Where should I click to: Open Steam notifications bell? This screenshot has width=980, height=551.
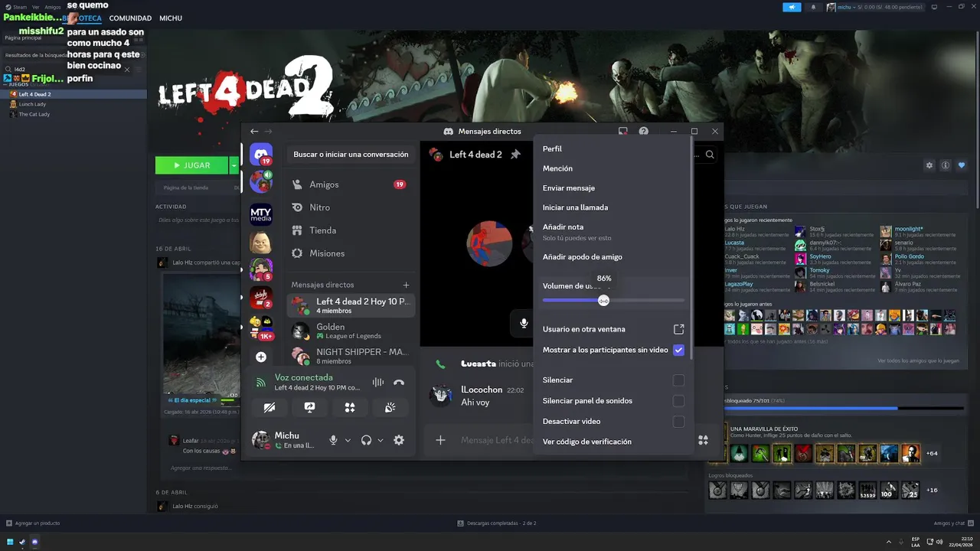[x=813, y=7]
